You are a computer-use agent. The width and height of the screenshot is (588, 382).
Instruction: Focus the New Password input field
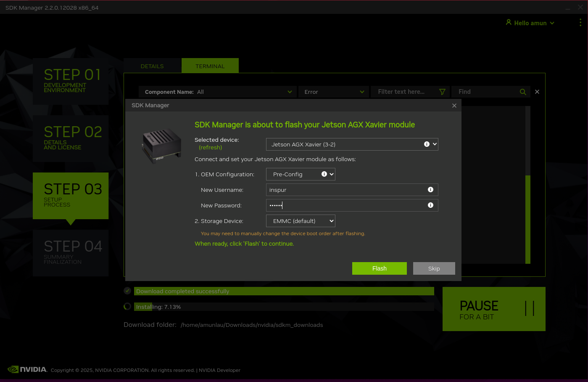point(352,205)
